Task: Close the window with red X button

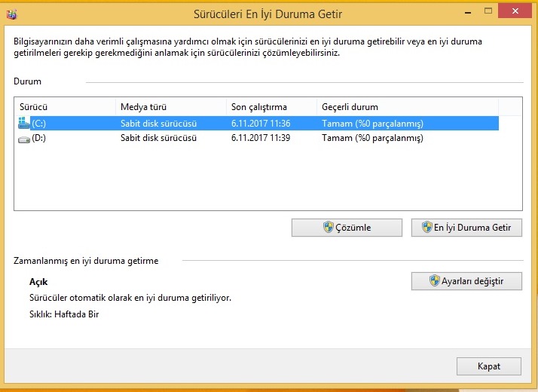Action: pos(515,11)
